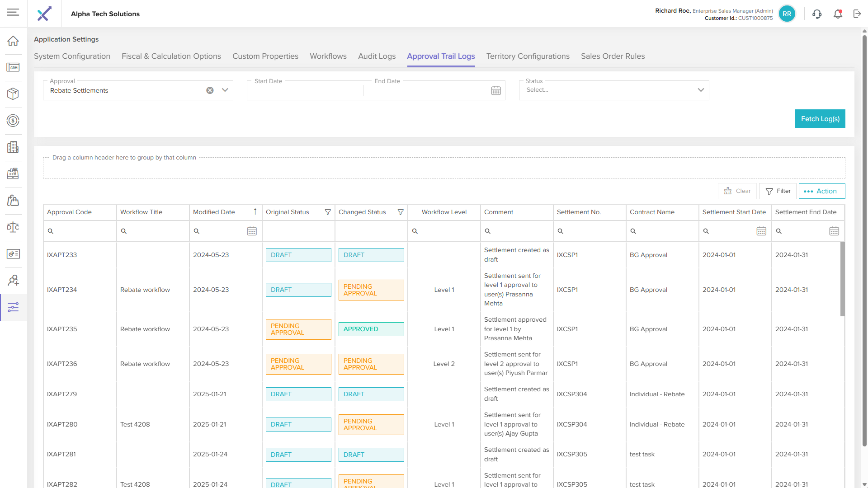Click the dollar coin sidebar icon
Image resolution: width=868 pixels, height=488 pixels.
pyautogui.click(x=13, y=120)
